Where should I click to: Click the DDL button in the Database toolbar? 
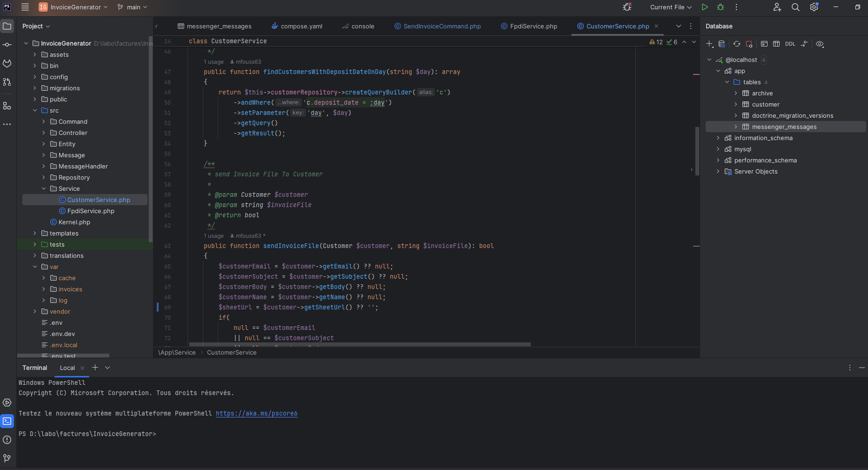pyautogui.click(x=790, y=44)
